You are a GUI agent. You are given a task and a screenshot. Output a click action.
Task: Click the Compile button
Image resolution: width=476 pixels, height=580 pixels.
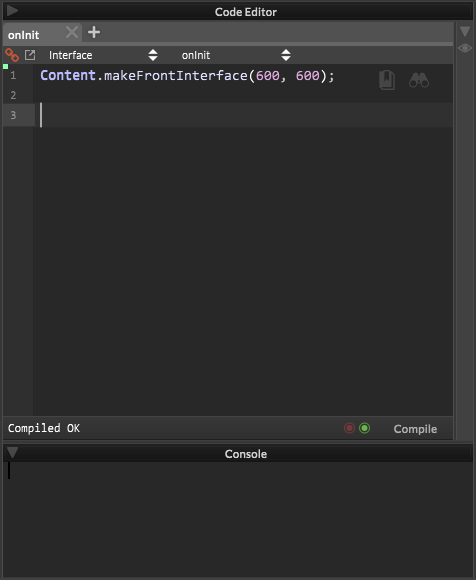415,429
